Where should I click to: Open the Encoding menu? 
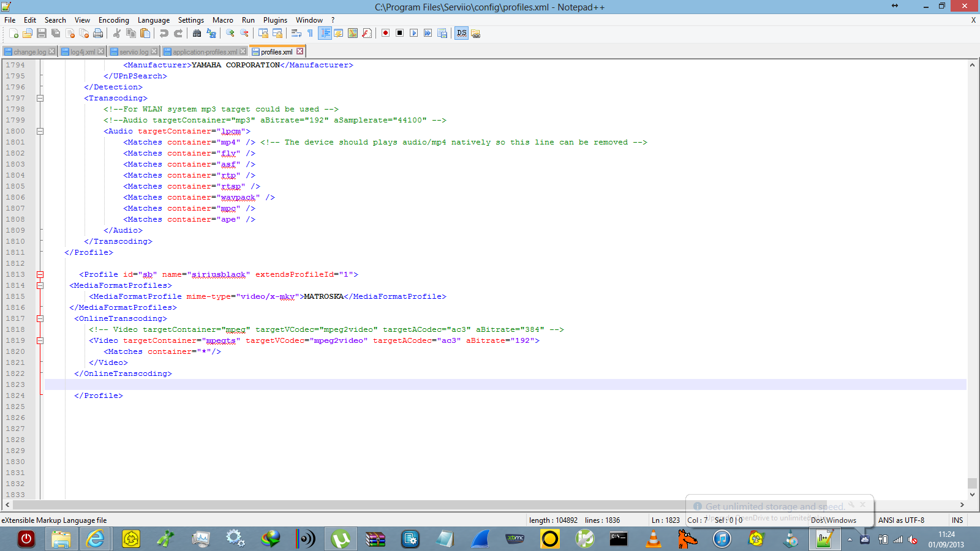pyautogui.click(x=113, y=20)
